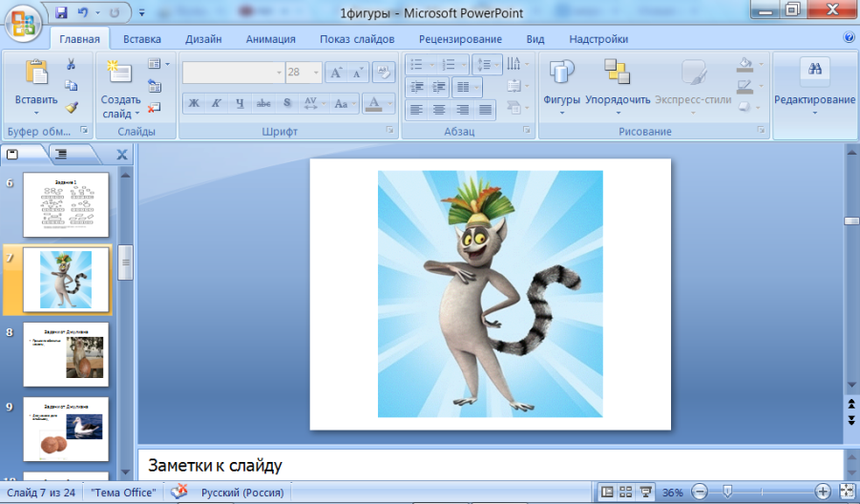
Task: Justify paragraph text
Action: [486, 110]
